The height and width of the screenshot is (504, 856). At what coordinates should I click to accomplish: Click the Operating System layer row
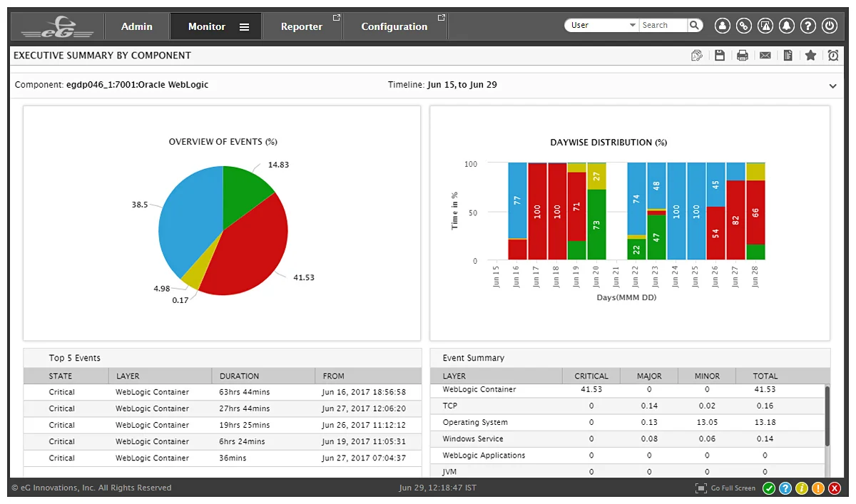[x=627, y=422]
